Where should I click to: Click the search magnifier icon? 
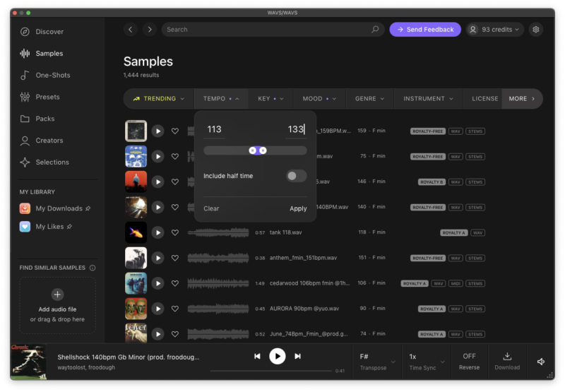coord(375,30)
